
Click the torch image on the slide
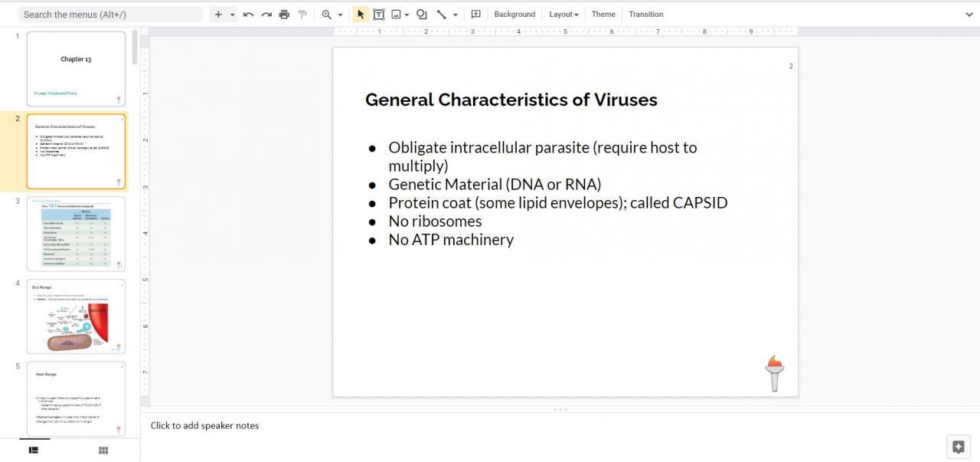click(774, 373)
